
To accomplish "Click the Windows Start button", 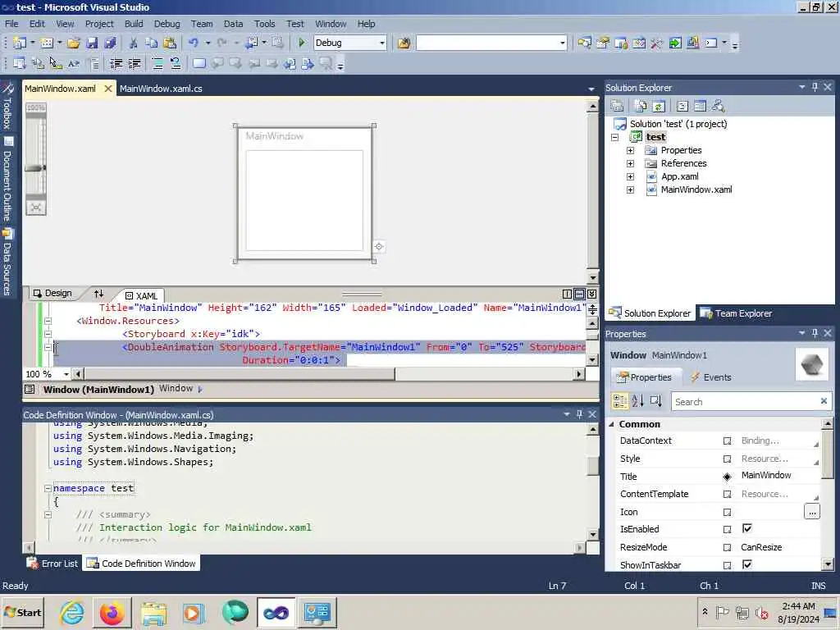I will [x=22, y=612].
